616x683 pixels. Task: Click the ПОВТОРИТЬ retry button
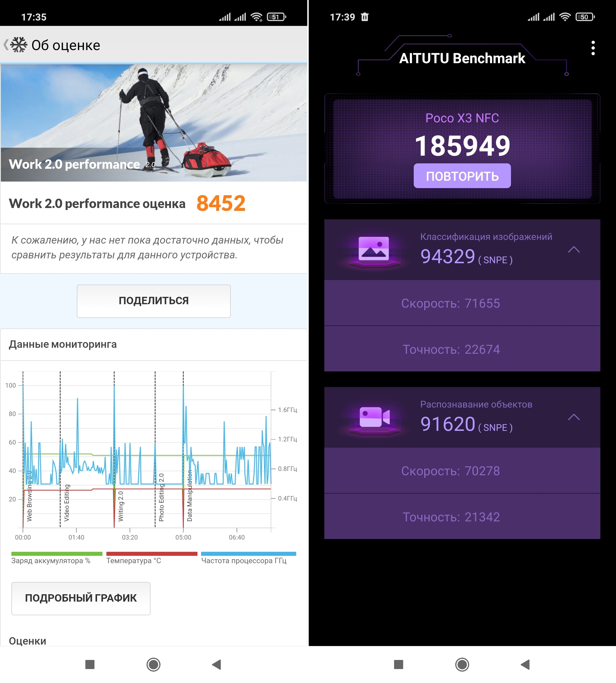click(462, 176)
